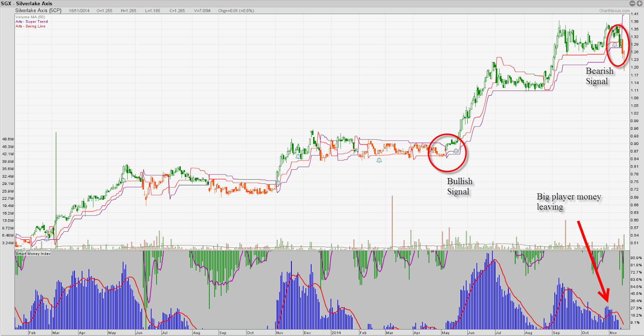Click the "Silverlake Axis (5CP)" stock name

(38, 10)
